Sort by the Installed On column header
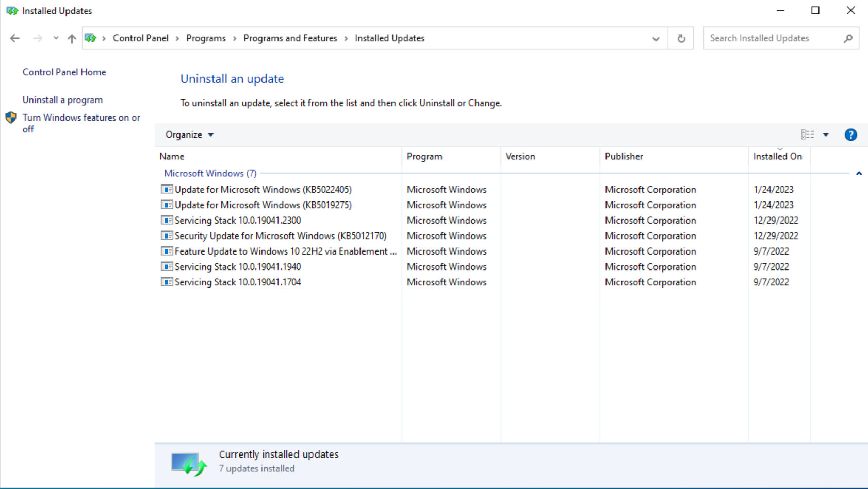The width and height of the screenshot is (868, 489). 777,156
